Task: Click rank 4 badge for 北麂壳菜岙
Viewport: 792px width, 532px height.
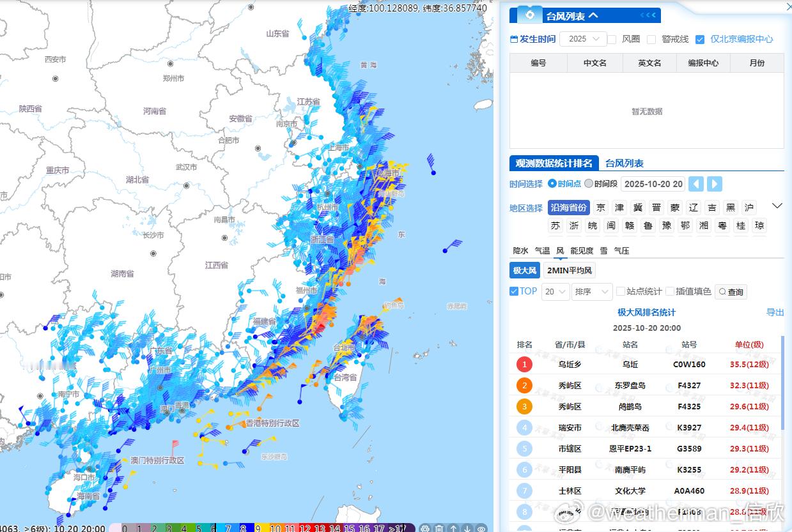Action: [524, 428]
